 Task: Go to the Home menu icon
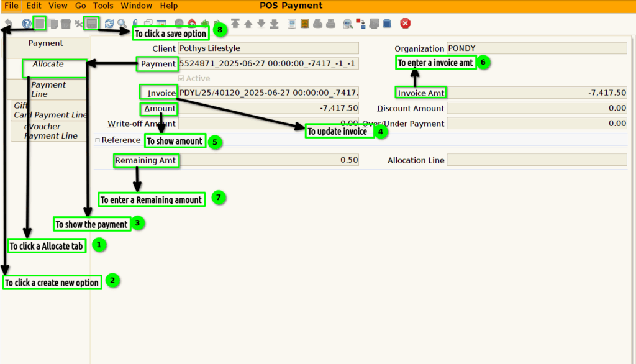point(192,24)
